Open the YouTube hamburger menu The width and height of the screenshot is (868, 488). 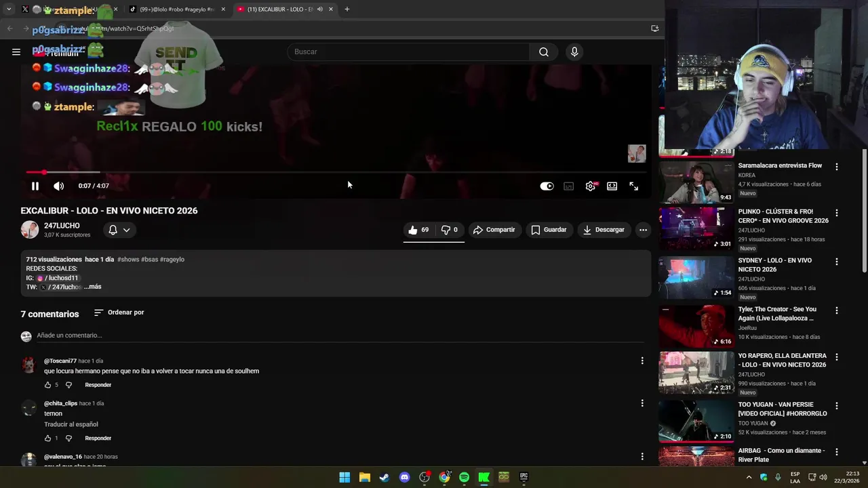16,52
